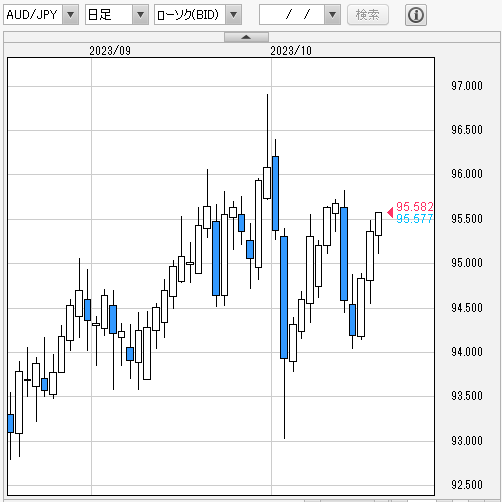Image resolution: width=502 pixels, height=502 pixels.
Task: Open the information icon button
Action: 416,15
